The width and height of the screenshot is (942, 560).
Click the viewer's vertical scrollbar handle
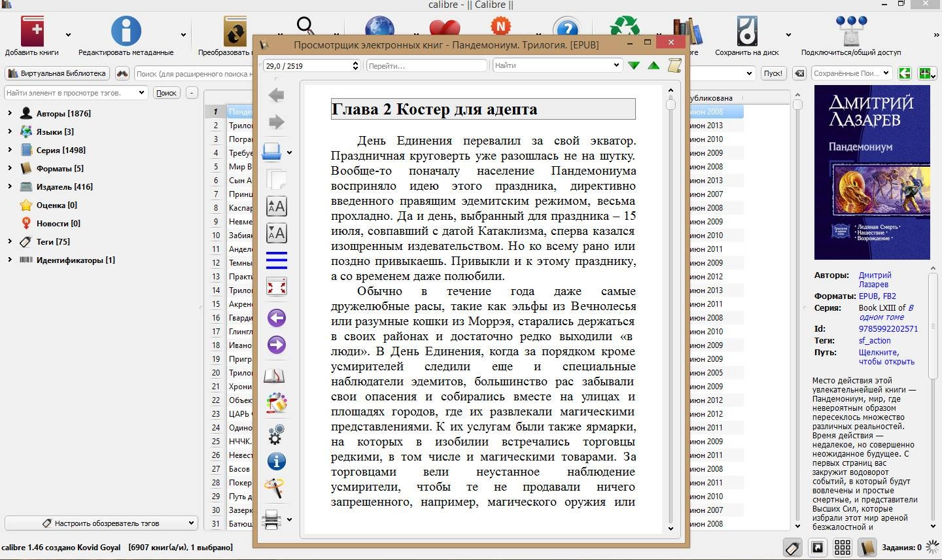coord(671,104)
